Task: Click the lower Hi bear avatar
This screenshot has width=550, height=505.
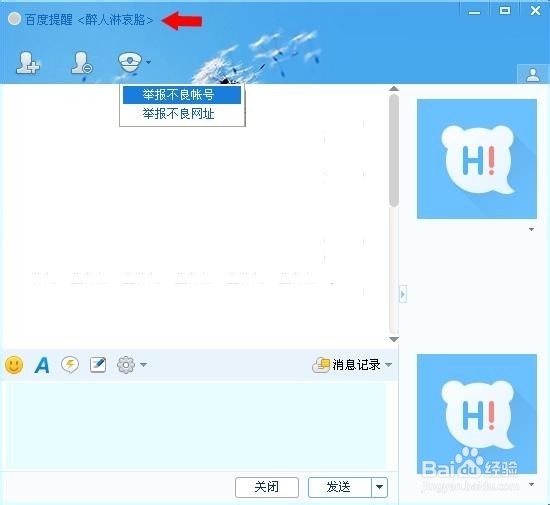Action: (x=477, y=414)
